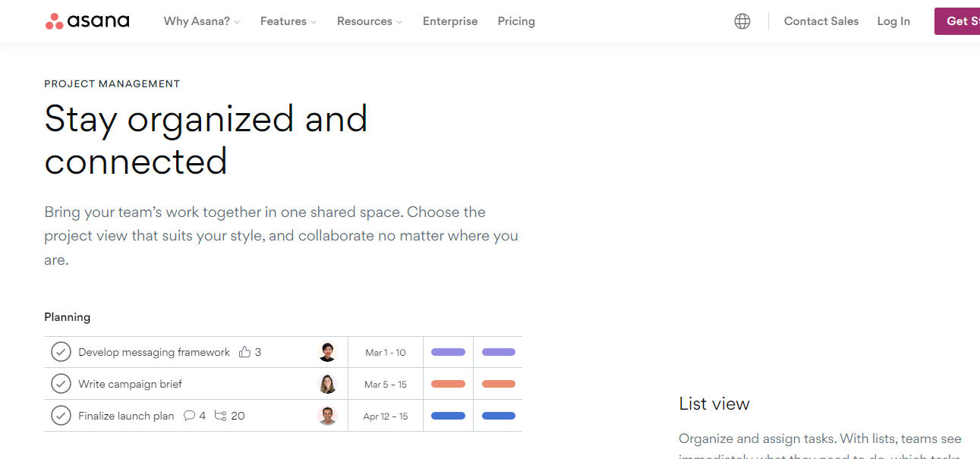Open the Features dropdown menu
Screen dimensions: 980x459
click(288, 21)
